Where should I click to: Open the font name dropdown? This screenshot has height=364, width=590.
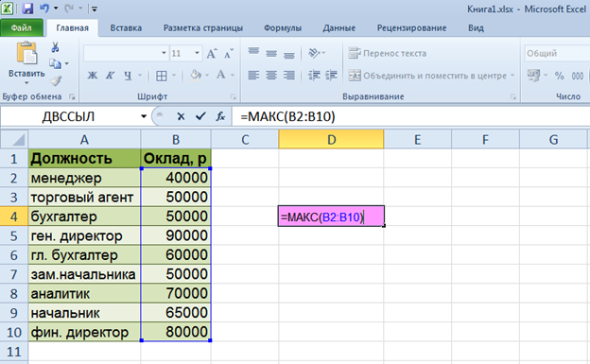click(164, 53)
